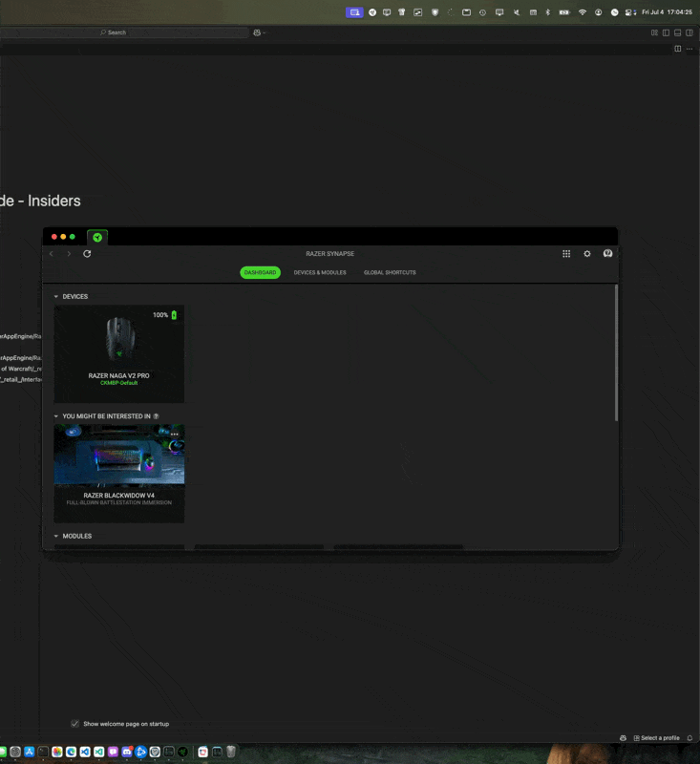The width and height of the screenshot is (700, 764).
Task: Click the Razer Synapse vertical scrollbar
Action: coord(616,353)
